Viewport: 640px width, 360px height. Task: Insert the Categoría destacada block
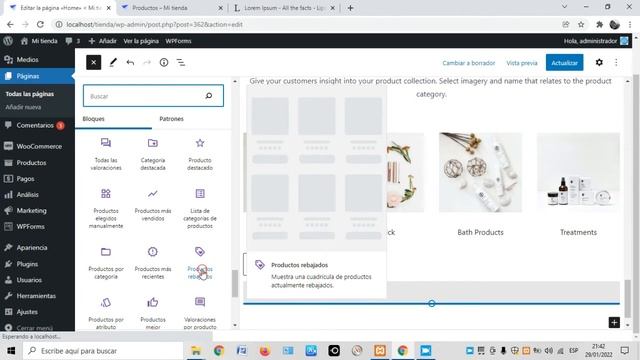[153, 154]
